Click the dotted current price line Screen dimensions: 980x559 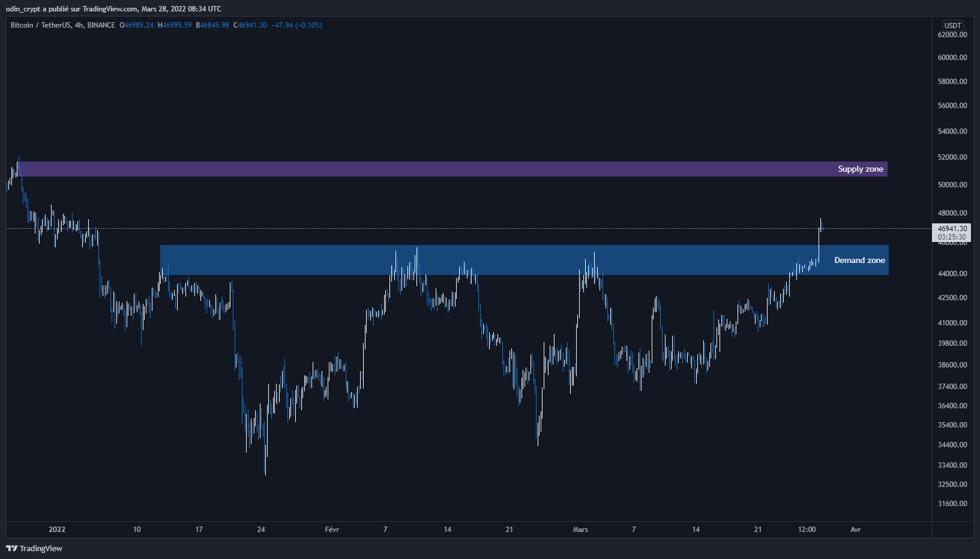(420, 228)
